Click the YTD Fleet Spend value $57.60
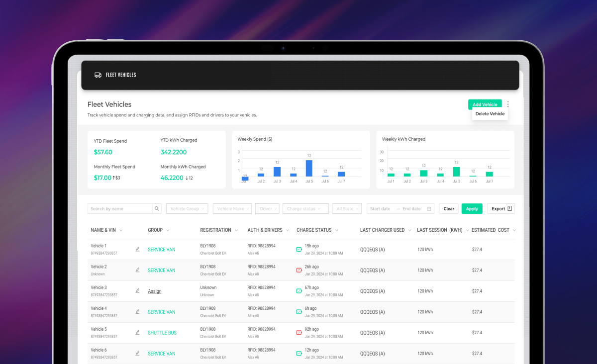 click(x=103, y=152)
